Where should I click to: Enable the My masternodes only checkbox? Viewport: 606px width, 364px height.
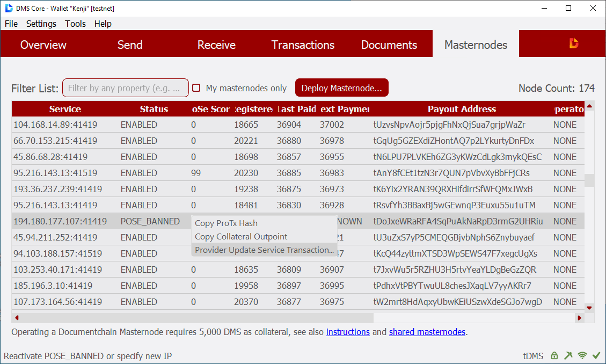tap(196, 88)
